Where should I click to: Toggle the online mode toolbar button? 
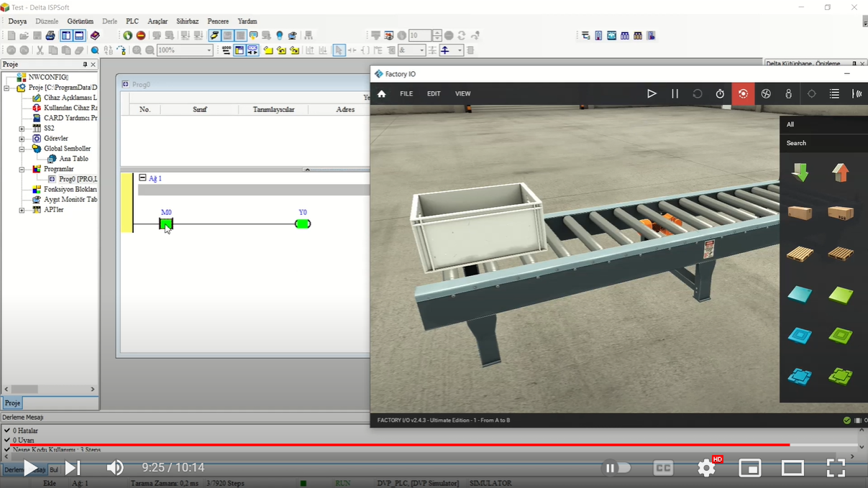(x=214, y=35)
